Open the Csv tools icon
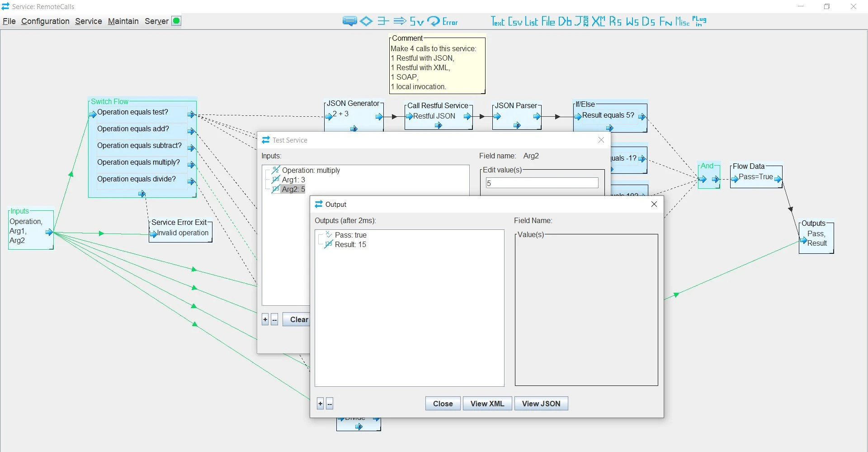The height and width of the screenshot is (452, 868). point(515,21)
